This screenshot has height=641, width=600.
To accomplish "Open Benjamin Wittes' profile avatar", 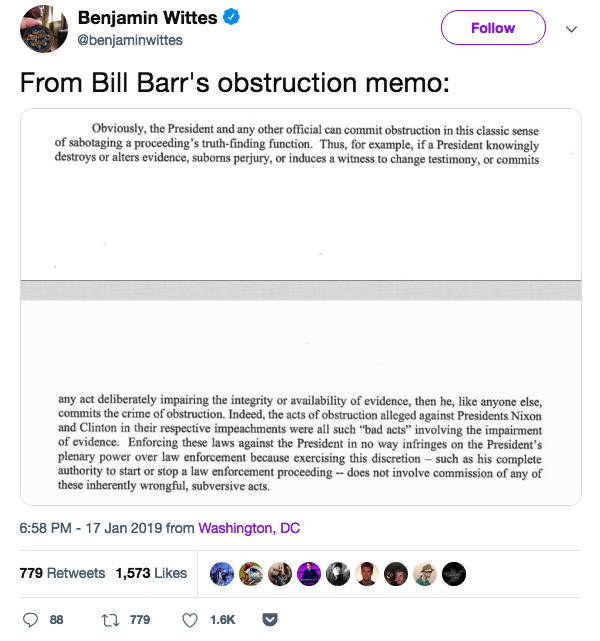I will 42,29.
